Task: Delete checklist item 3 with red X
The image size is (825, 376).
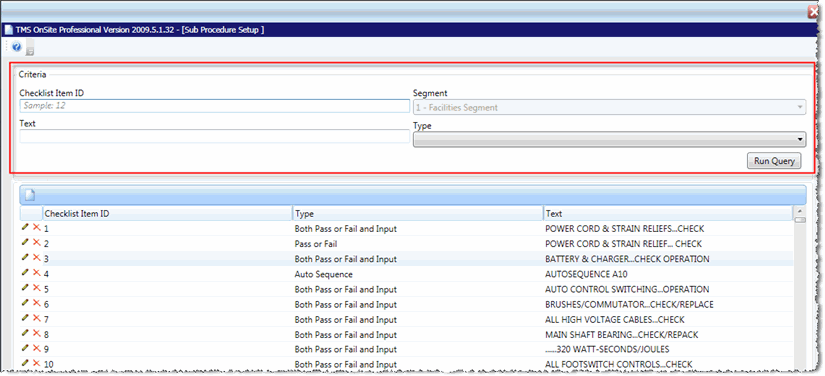Action: pos(36,258)
